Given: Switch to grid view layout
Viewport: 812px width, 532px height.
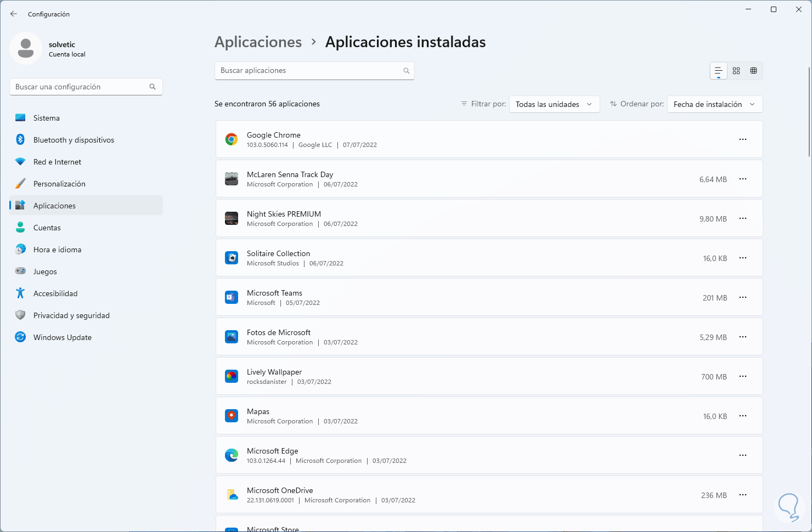Looking at the screenshot, I should coord(736,71).
